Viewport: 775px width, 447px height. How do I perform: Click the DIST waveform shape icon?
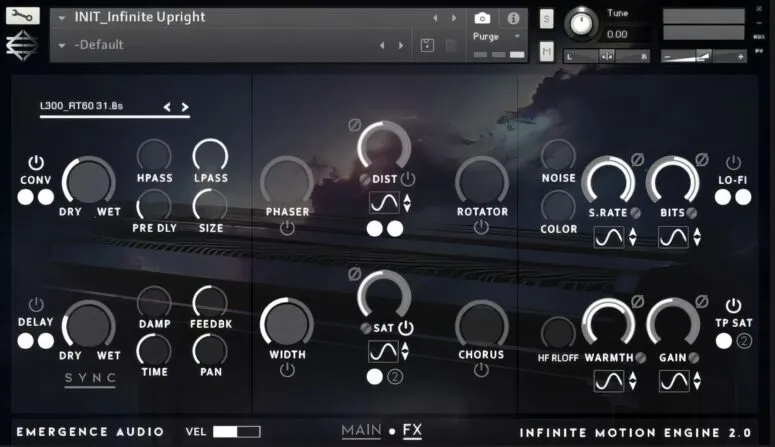tap(383, 204)
